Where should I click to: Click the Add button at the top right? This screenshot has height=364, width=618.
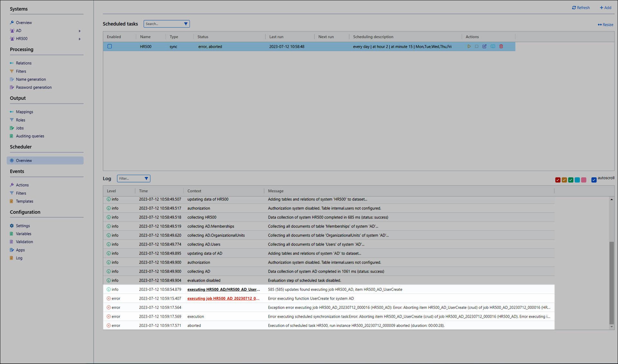click(605, 8)
